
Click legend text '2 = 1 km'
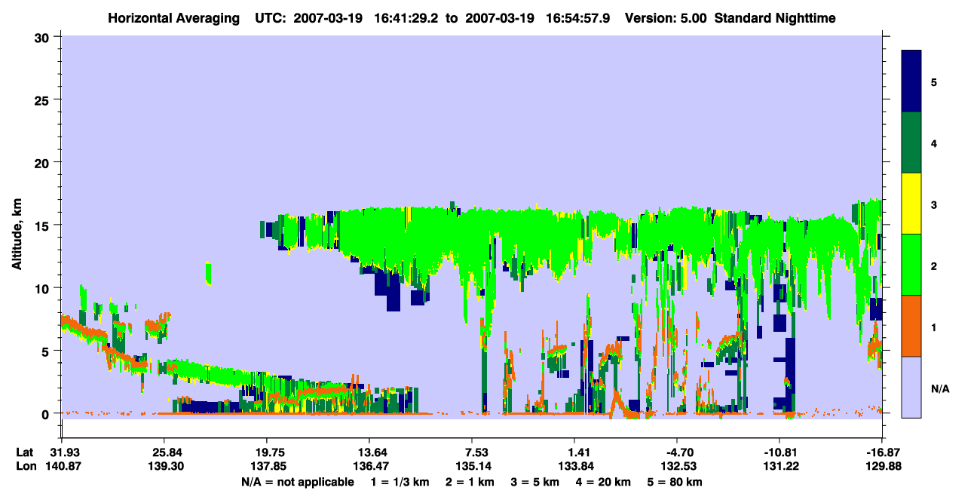(470, 483)
